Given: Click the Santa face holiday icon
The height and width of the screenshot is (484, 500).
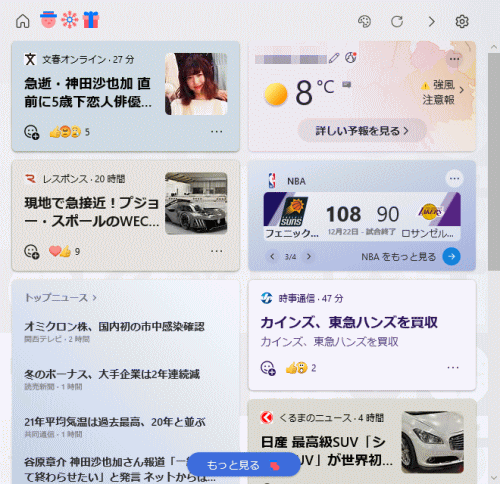Looking at the screenshot, I should [x=48, y=20].
